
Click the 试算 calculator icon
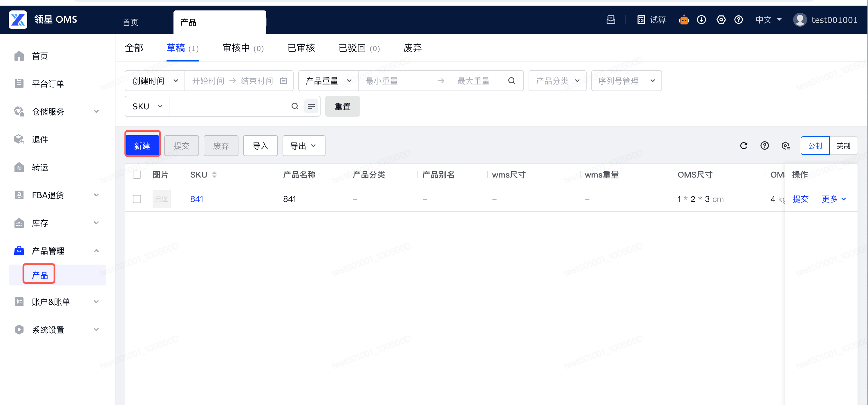point(641,20)
